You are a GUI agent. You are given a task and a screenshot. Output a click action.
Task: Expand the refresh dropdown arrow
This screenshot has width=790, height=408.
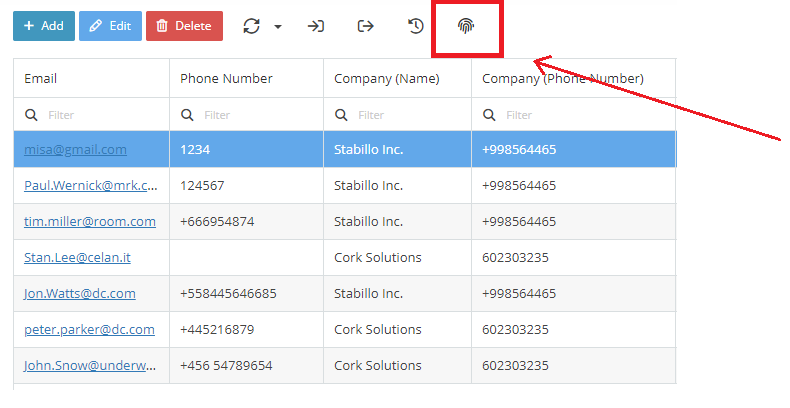tap(278, 27)
